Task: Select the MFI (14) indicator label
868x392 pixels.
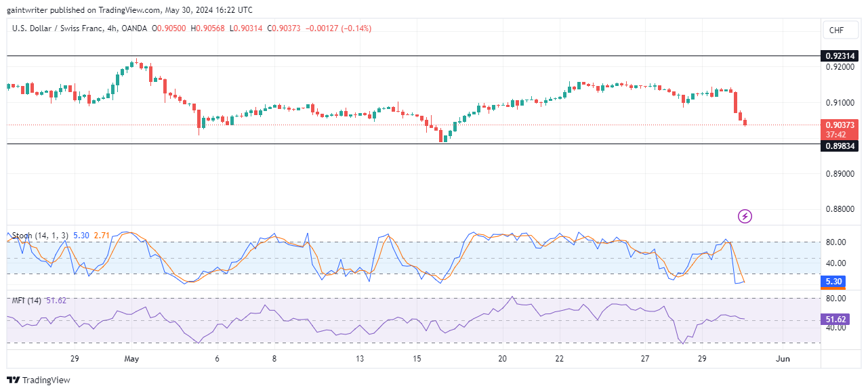Action: point(26,300)
